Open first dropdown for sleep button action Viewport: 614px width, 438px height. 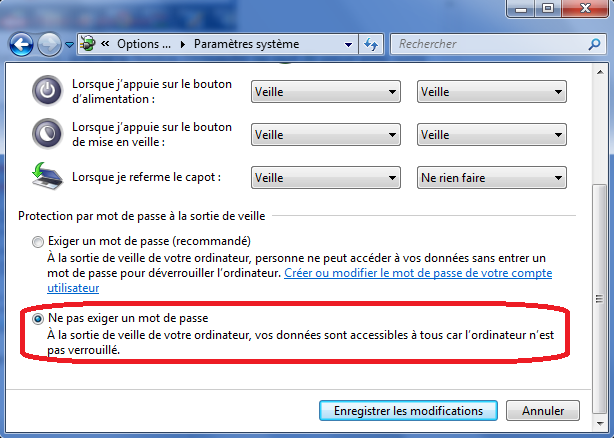[326, 135]
